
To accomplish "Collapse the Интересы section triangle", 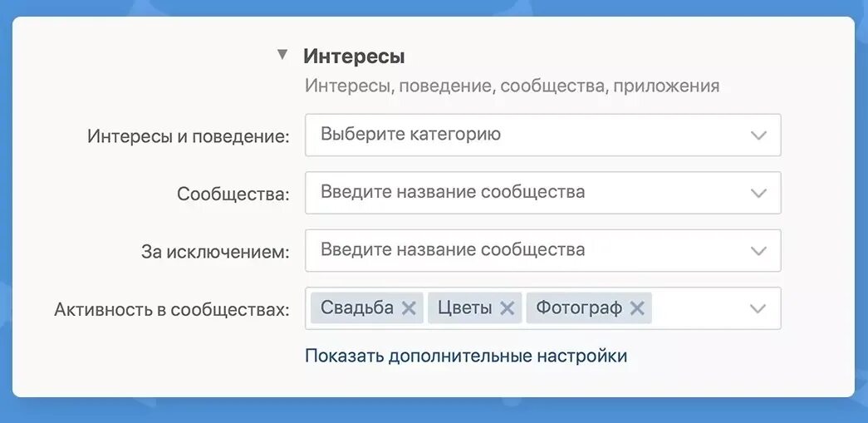I will click(282, 55).
